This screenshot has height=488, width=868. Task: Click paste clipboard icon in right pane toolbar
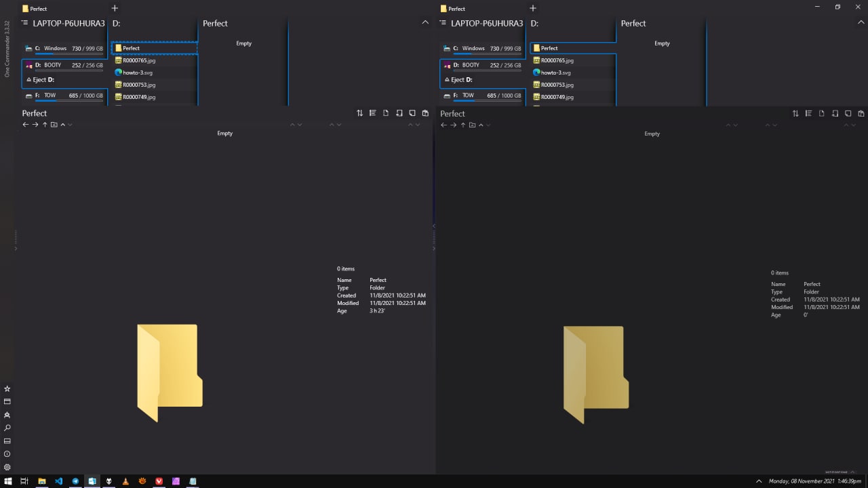pyautogui.click(x=861, y=113)
